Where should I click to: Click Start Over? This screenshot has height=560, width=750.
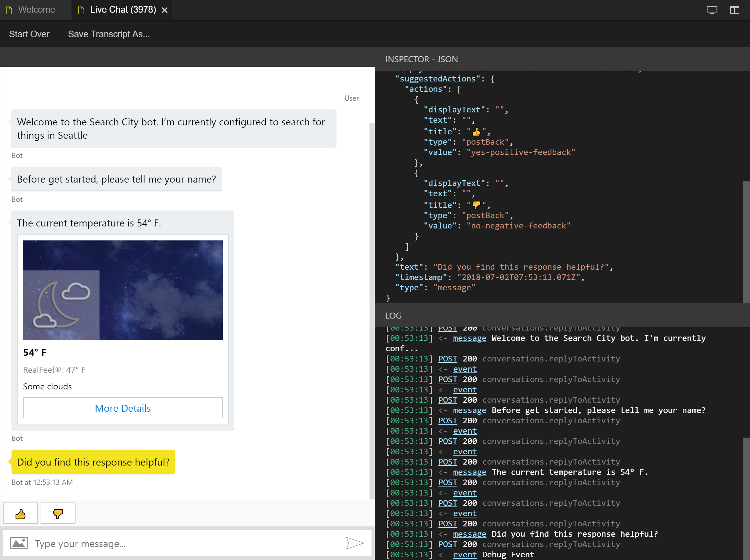click(29, 34)
